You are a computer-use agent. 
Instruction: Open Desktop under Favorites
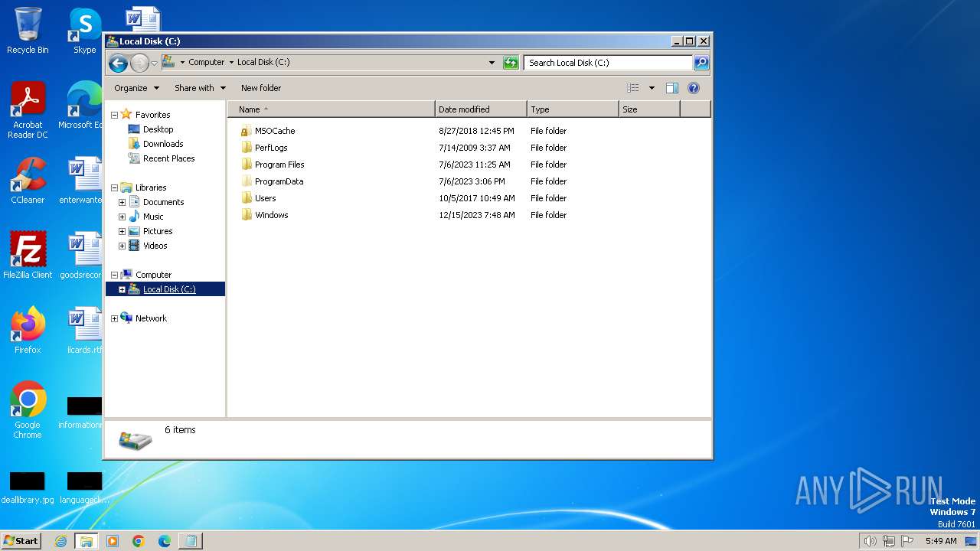[x=158, y=129]
